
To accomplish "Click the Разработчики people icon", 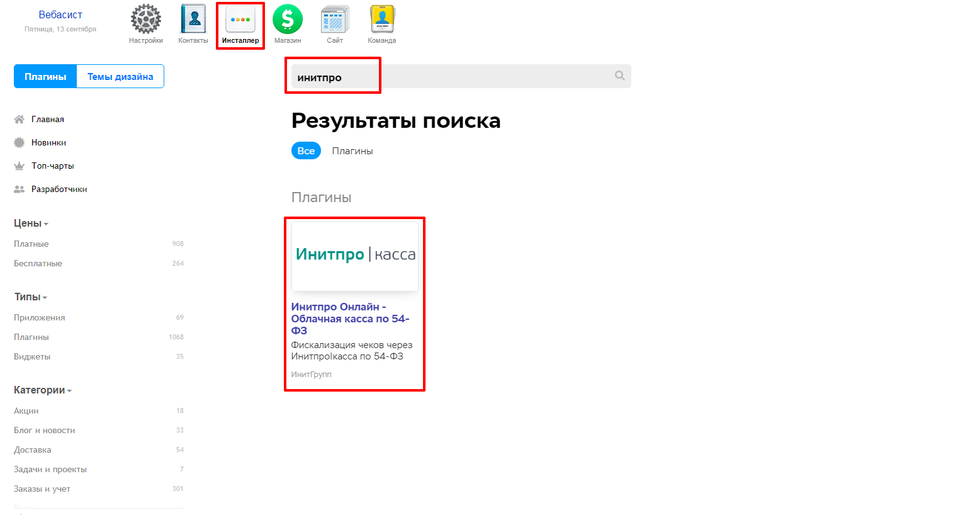I will coord(20,189).
